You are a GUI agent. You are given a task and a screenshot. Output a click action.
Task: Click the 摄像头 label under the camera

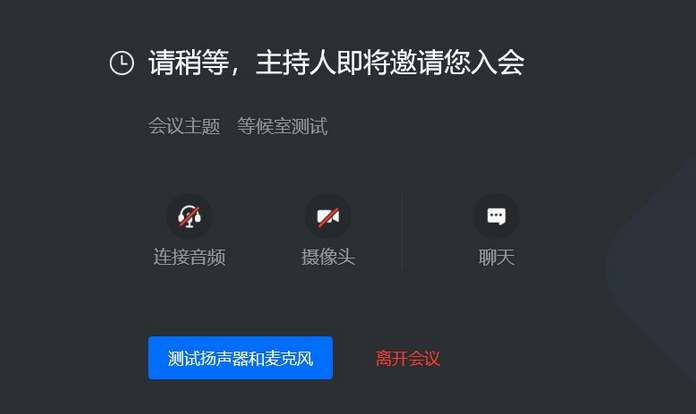pos(328,257)
